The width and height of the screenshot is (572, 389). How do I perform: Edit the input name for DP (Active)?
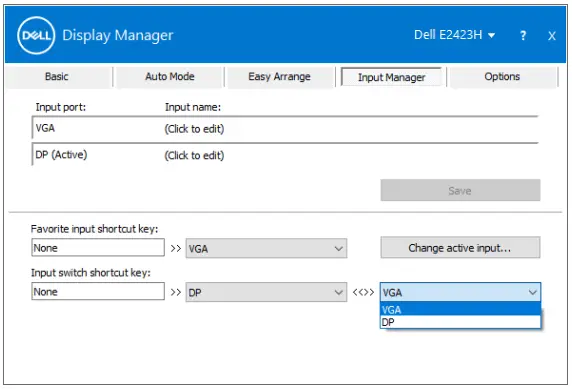[194, 155]
